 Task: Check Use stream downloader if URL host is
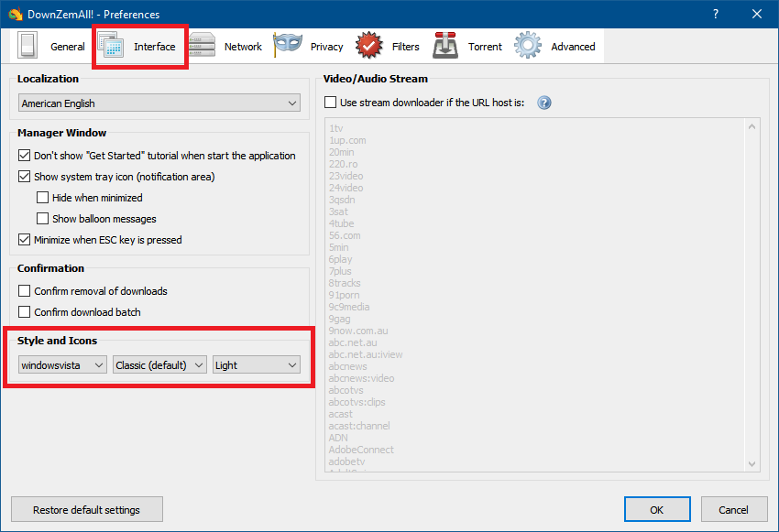pos(330,103)
